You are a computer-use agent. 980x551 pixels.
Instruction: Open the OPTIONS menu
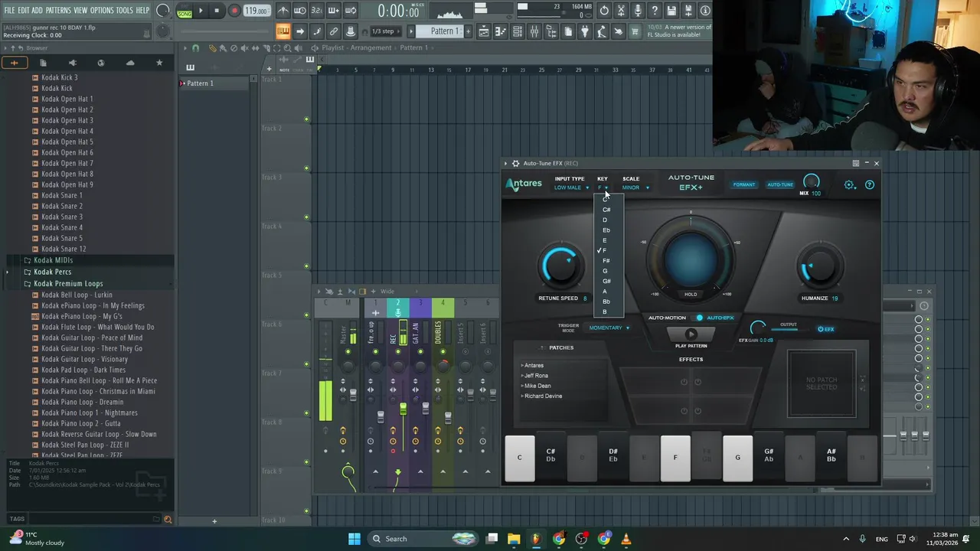pos(102,10)
